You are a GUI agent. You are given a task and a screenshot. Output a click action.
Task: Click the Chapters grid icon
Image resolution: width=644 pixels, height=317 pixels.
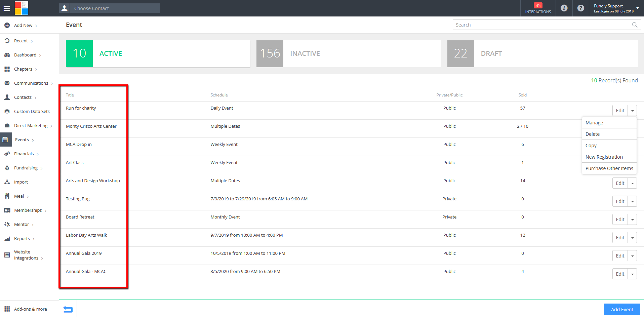(7, 69)
